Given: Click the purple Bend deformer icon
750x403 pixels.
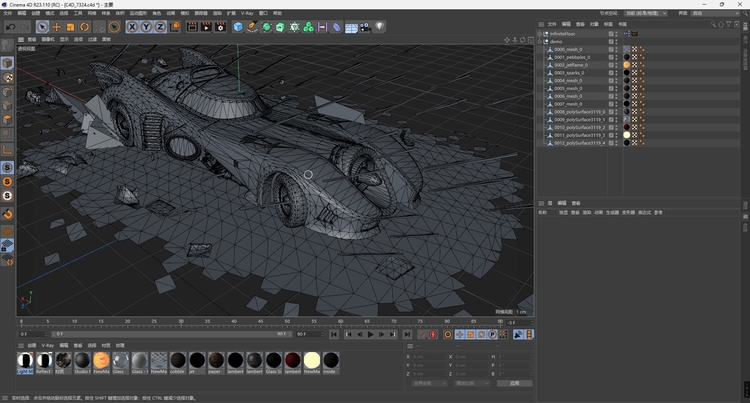Looking at the screenshot, I should tap(337, 27).
